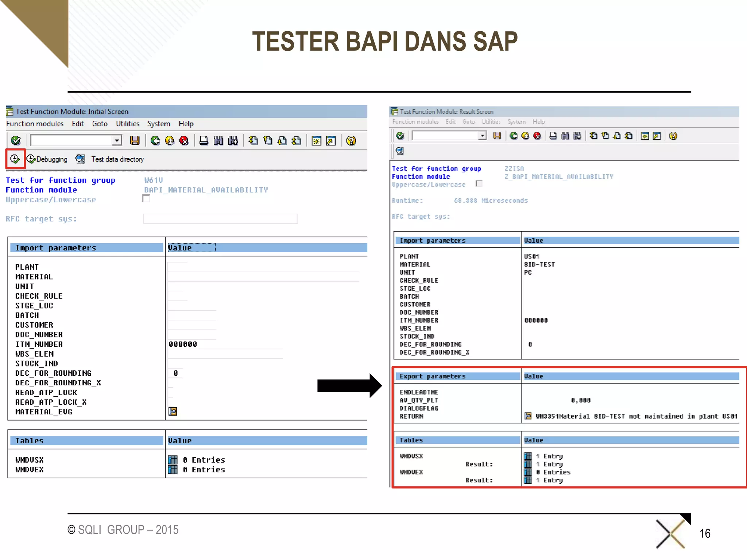This screenshot has height=560, width=747.
Task: Open WMDVEX table icon showing 0 Entries in Result Screen
Action: click(528, 472)
